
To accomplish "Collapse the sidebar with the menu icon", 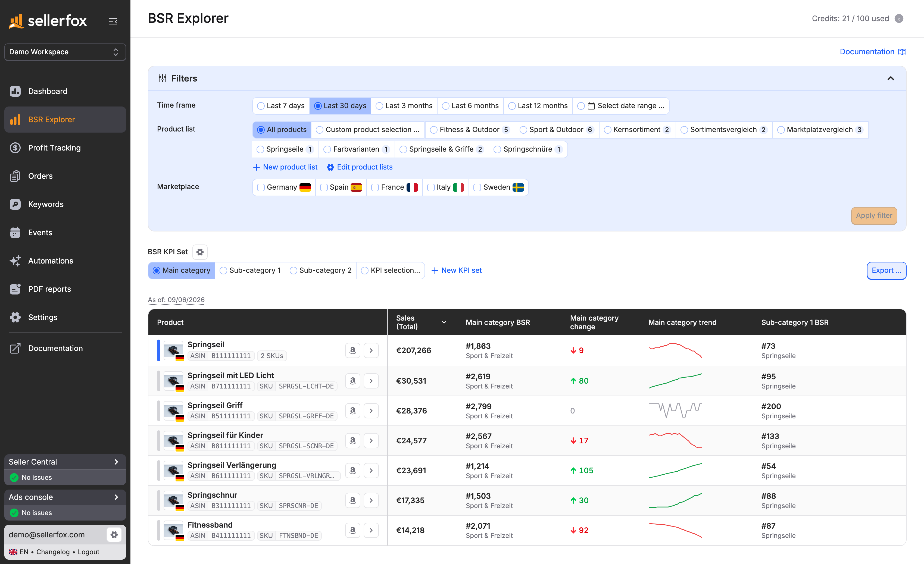I will point(113,21).
